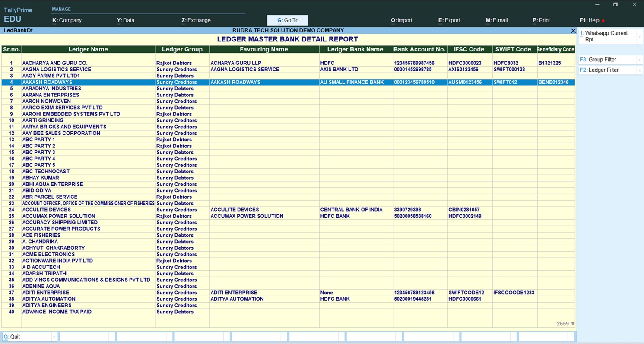Restore the window using title bar icon
The image size is (644, 344).
pyautogui.click(x=615, y=5)
